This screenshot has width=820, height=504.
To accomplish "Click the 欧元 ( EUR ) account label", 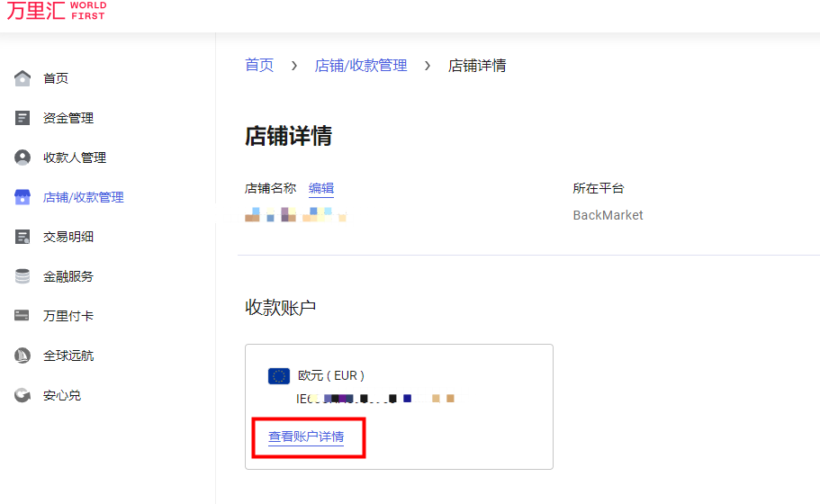I will coord(331,375).
